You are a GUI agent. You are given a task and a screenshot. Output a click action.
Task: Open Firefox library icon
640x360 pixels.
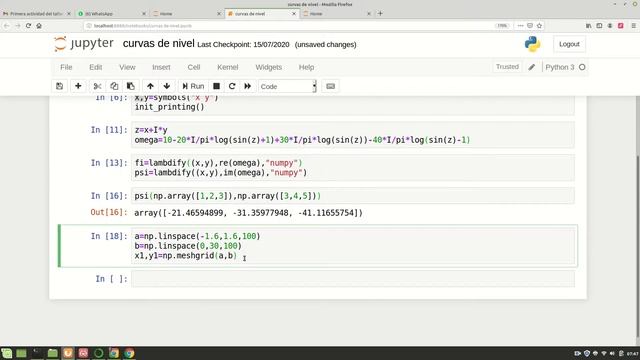click(x=589, y=25)
